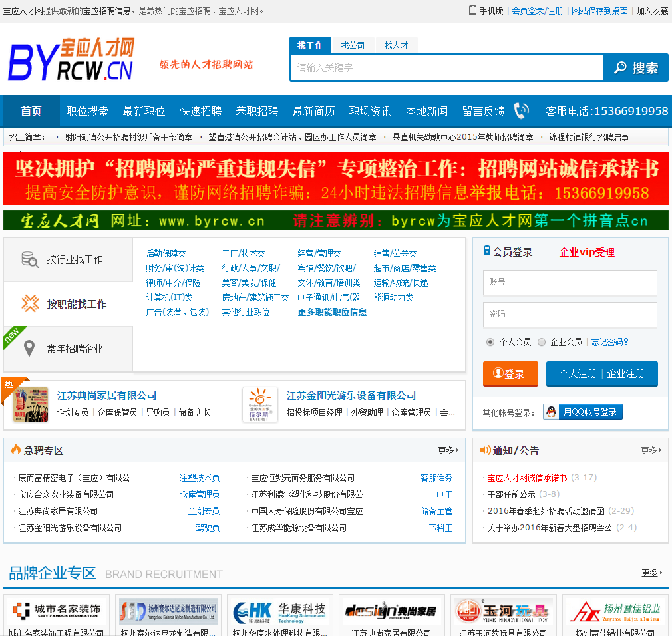
Task: Open 职场资讯 in the navigation bar
Action: pyautogui.click(x=371, y=111)
